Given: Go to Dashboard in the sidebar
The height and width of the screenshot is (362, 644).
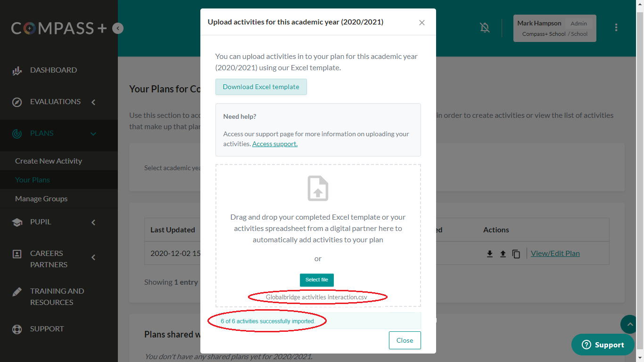Looking at the screenshot, I should (x=53, y=70).
